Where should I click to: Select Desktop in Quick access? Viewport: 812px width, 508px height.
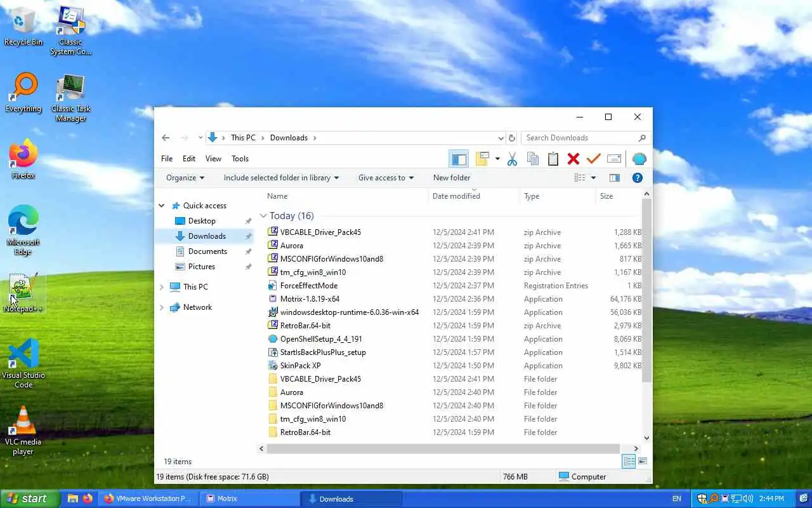pos(202,221)
